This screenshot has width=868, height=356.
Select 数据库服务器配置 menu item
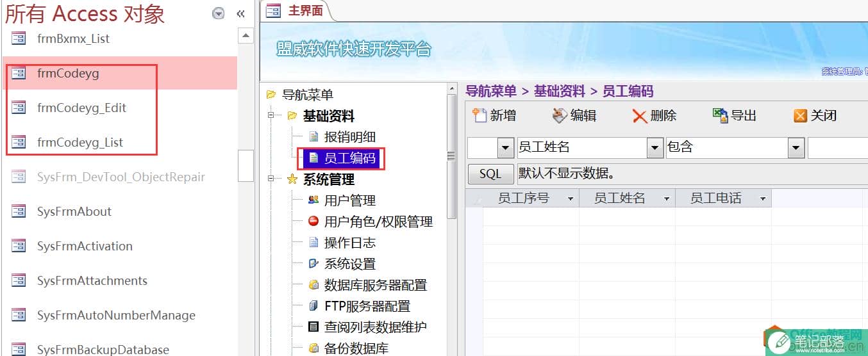coord(376,285)
